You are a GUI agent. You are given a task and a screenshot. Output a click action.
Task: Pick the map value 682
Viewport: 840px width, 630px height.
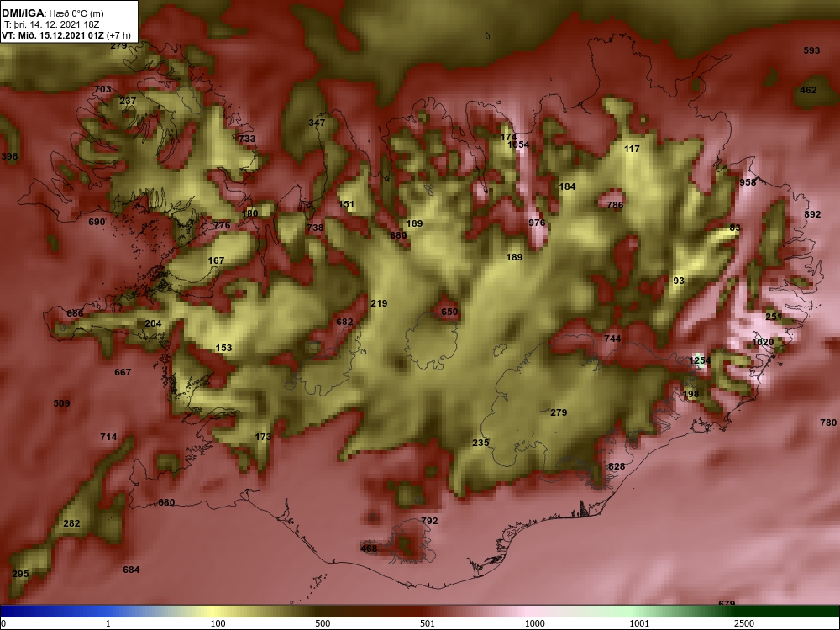tap(344, 322)
